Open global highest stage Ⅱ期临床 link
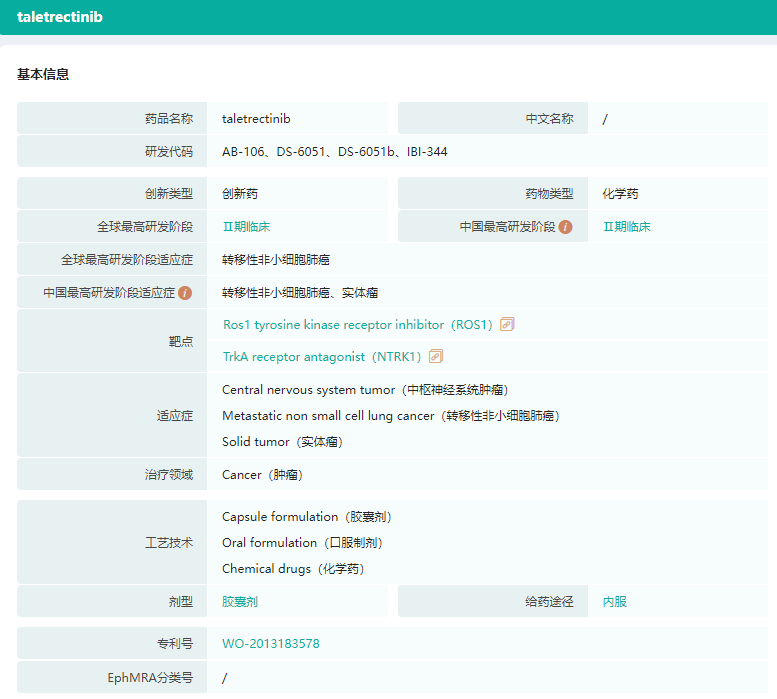This screenshot has width=777, height=699. coord(246,227)
